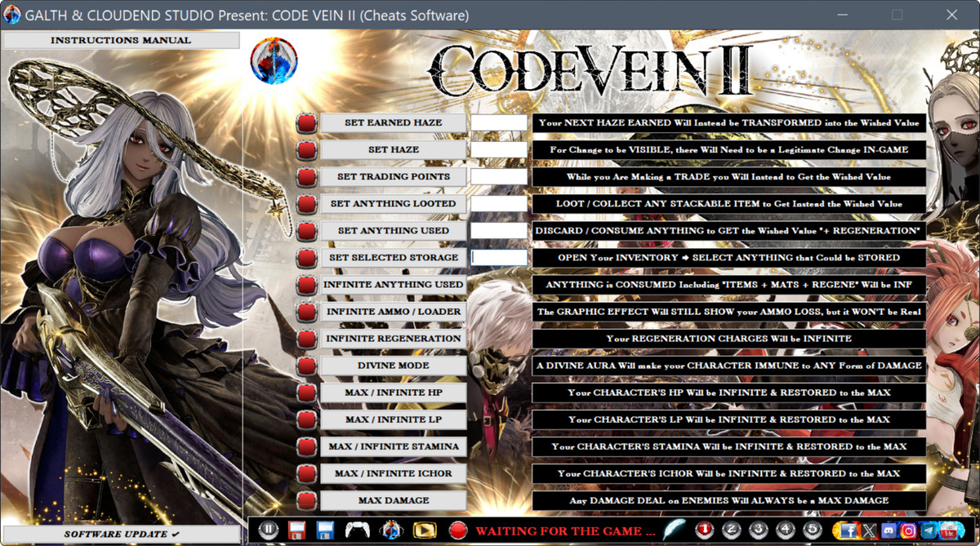Select the red number 1 slot
980x546 pixels.
click(x=705, y=530)
